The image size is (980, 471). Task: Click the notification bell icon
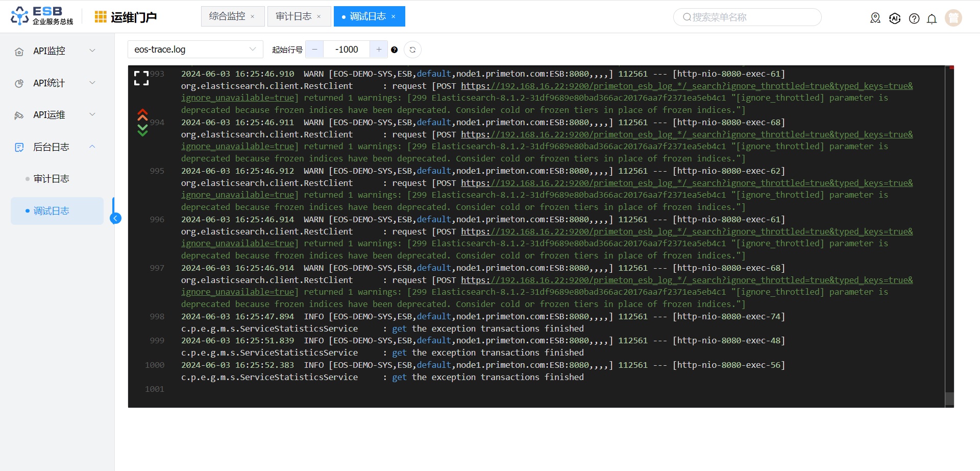932,19
